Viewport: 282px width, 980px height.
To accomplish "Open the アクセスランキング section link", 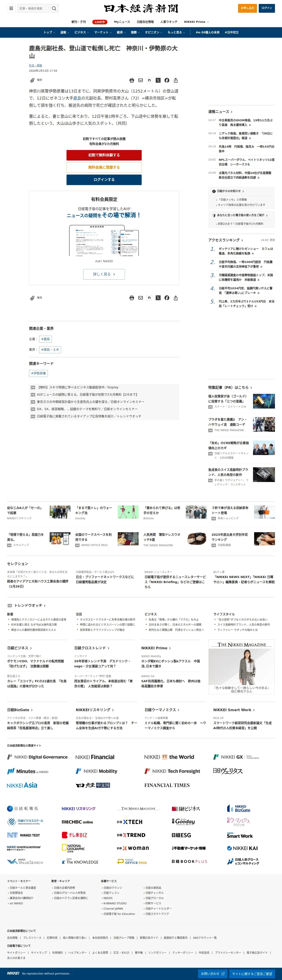I will 226,240.
